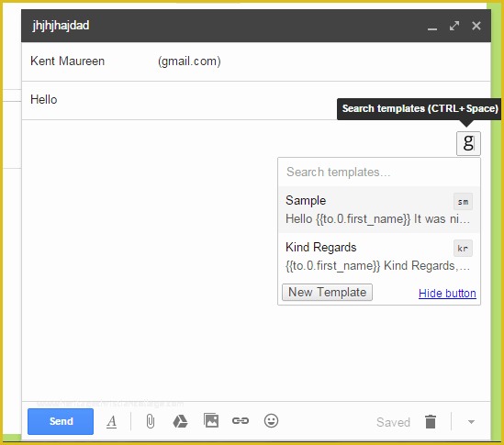Click the 'kr' shortcut badge

463,248
